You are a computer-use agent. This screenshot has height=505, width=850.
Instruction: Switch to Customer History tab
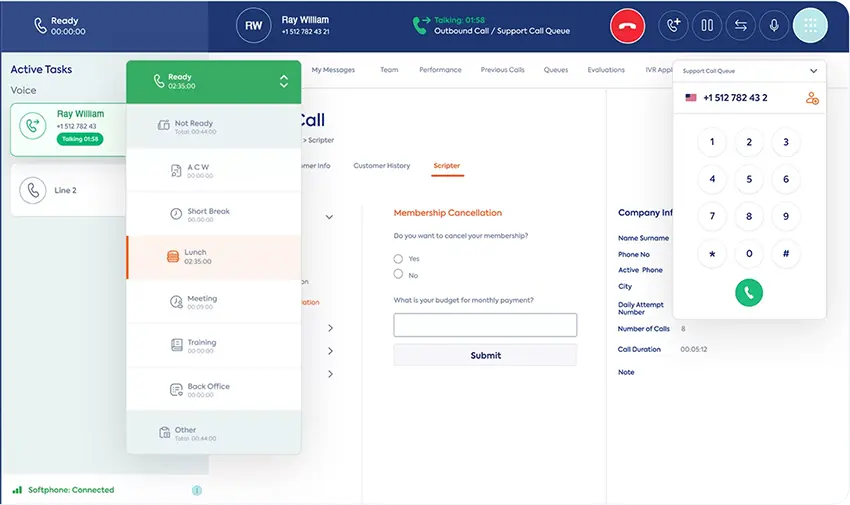click(382, 166)
